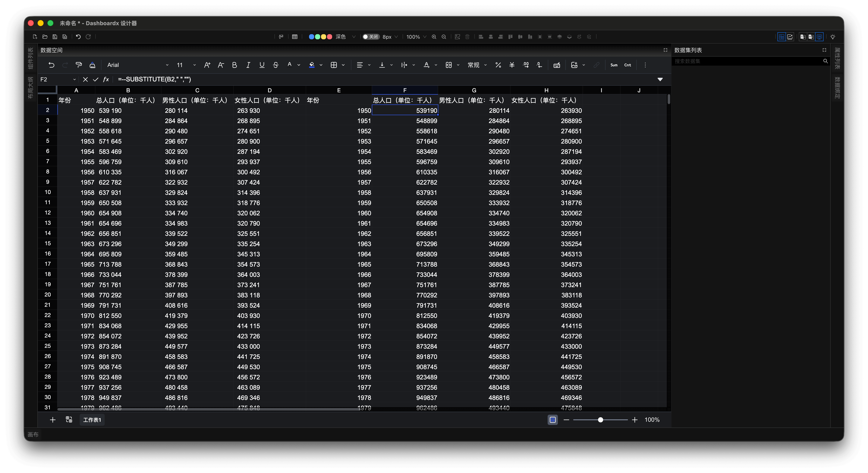Click the zoom in magnifier icon
Screen dimensions: 868x473
pyautogui.click(x=434, y=37)
